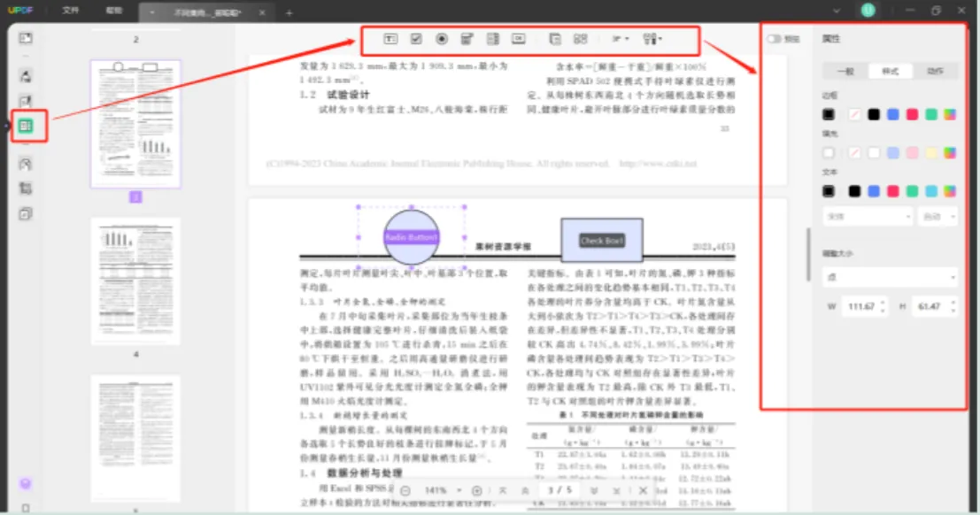Click the duplicate-fields-across-pages toolbar icon

tap(555, 39)
